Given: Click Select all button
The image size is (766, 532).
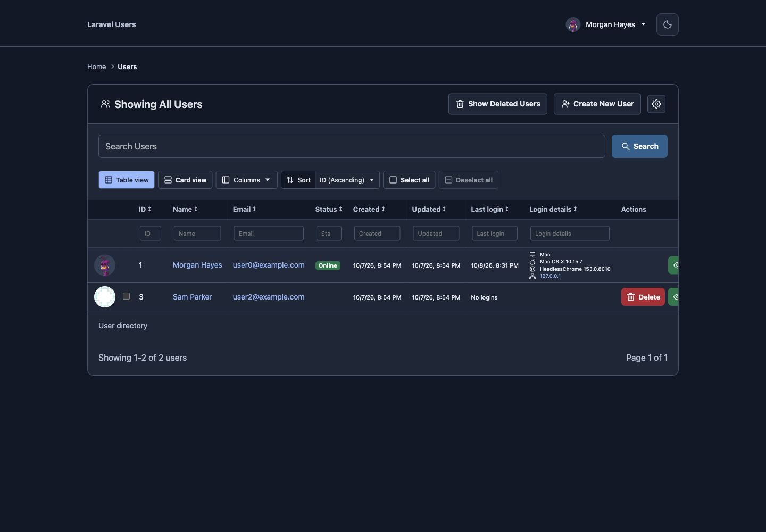Looking at the screenshot, I should click(409, 180).
